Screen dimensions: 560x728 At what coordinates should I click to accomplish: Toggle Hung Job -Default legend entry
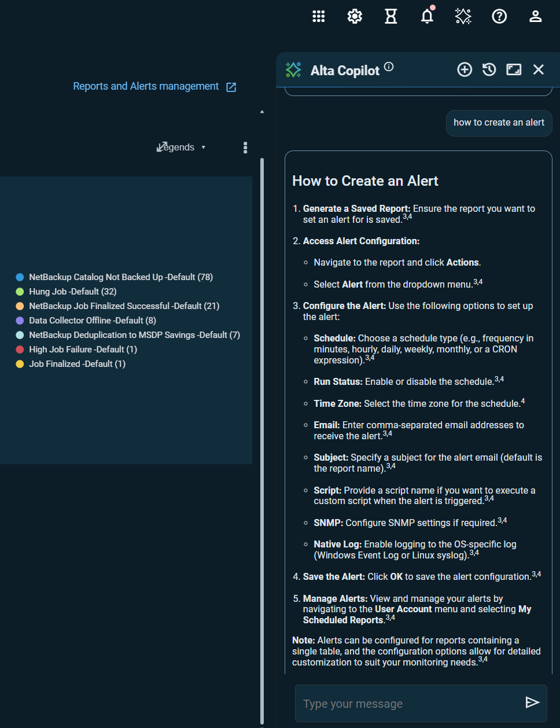tap(72, 292)
